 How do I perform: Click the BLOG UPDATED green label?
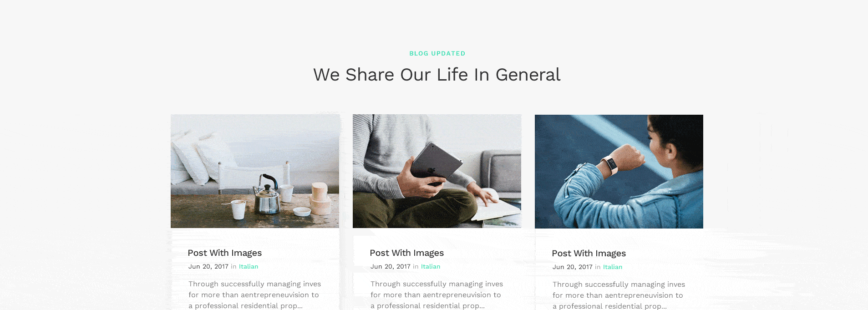437,53
